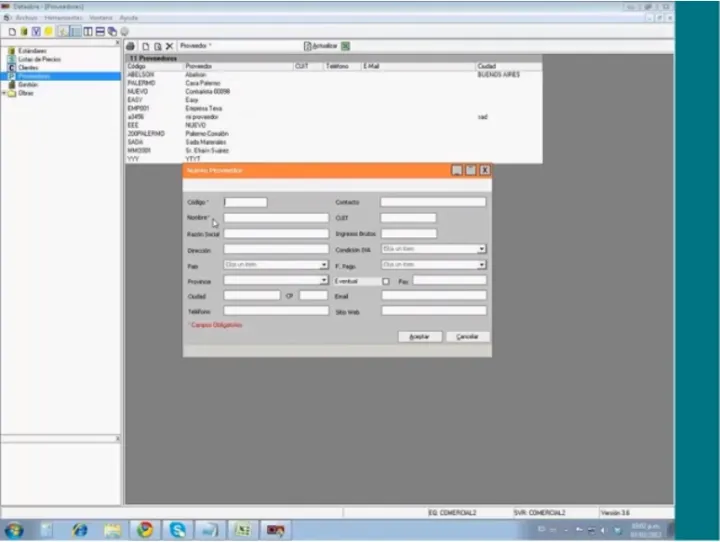Viewport: 720px width, 542px height.
Task: Expand the Provincia combo box
Action: (x=323, y=281)
